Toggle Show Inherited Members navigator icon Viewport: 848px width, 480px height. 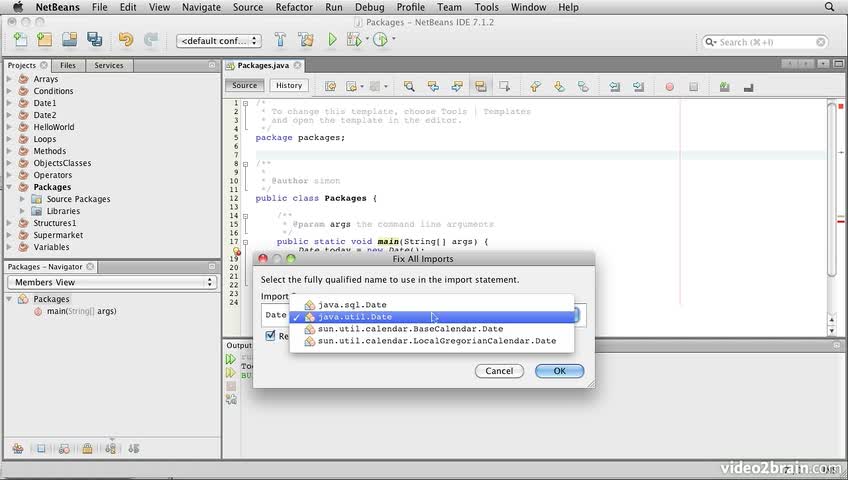(18, 448)
